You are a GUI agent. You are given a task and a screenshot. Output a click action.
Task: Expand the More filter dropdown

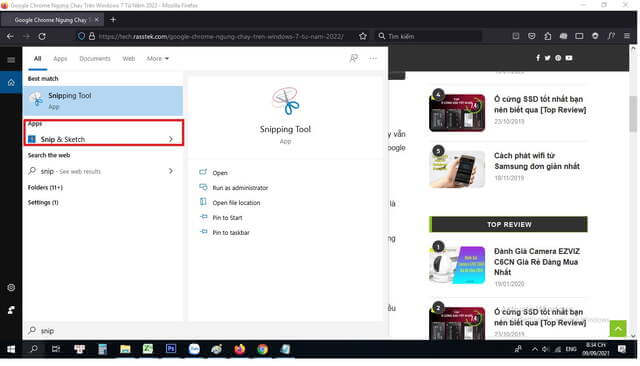(x=158, y=59)
